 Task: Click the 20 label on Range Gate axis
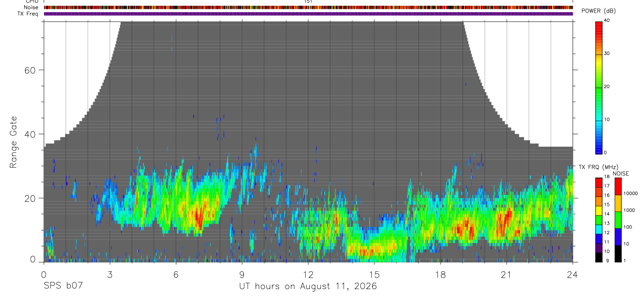[29, 198]
